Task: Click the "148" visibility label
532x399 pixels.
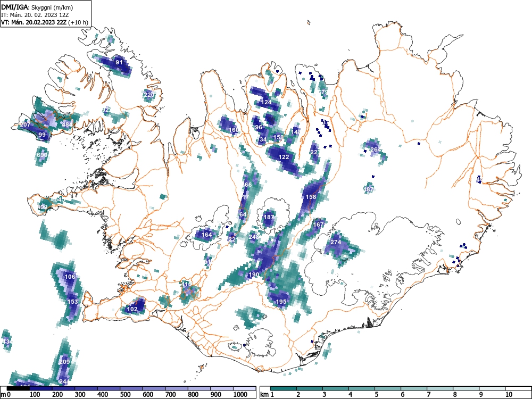Action: 296,132
